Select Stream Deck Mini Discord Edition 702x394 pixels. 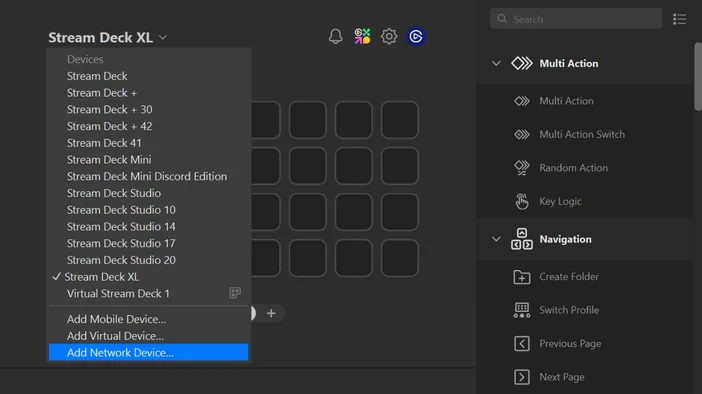[x=148, y=176]
